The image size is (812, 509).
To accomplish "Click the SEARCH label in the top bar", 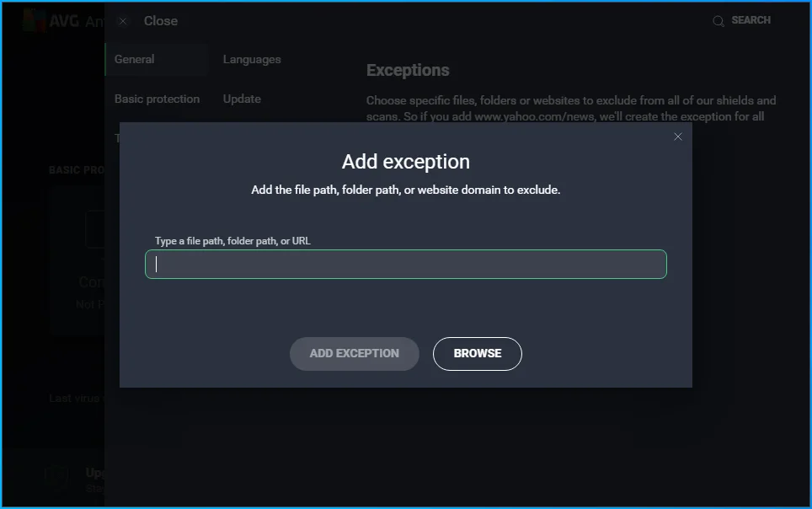I will pos(751,20).
